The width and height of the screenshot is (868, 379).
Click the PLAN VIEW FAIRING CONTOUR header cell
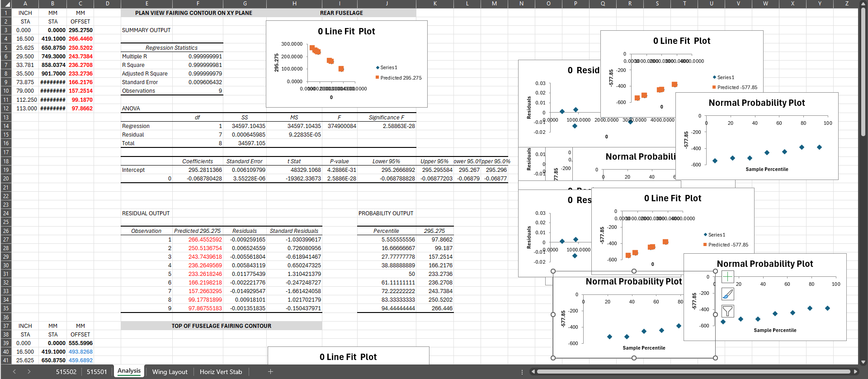click(193, 13)
